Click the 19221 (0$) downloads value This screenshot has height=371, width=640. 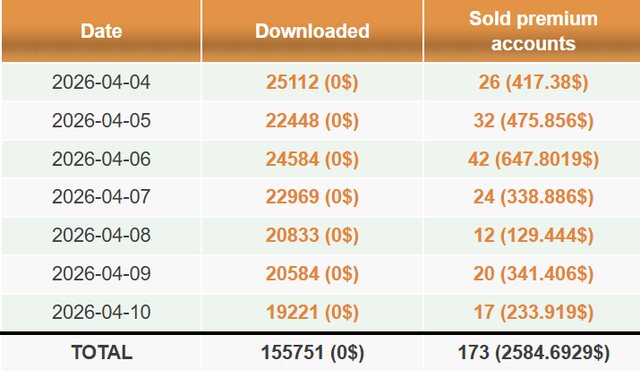click(x=312, y=312)
